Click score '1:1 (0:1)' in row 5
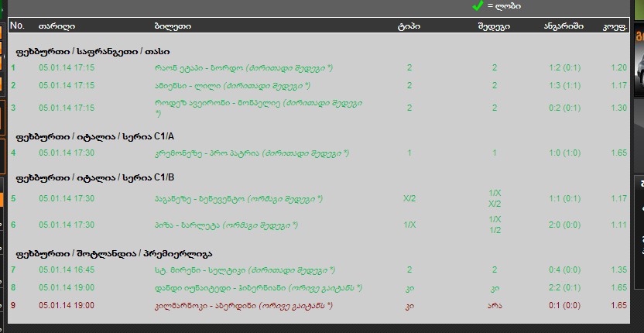This screenshot has height=333, width=644. pyautogui.click(x=565, y=198)
